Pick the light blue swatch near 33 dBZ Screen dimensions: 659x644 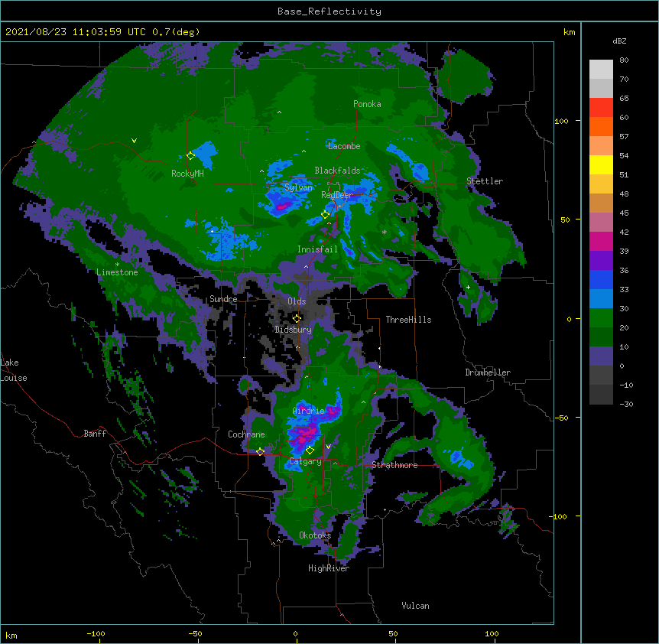click(601, 298)
